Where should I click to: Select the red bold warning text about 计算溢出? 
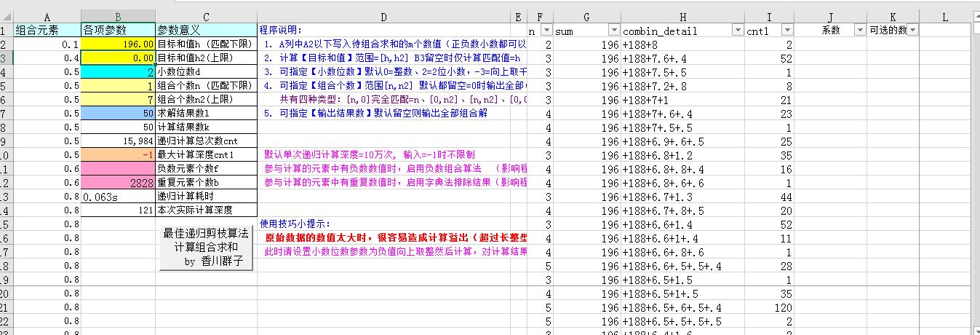click(396, 237)
